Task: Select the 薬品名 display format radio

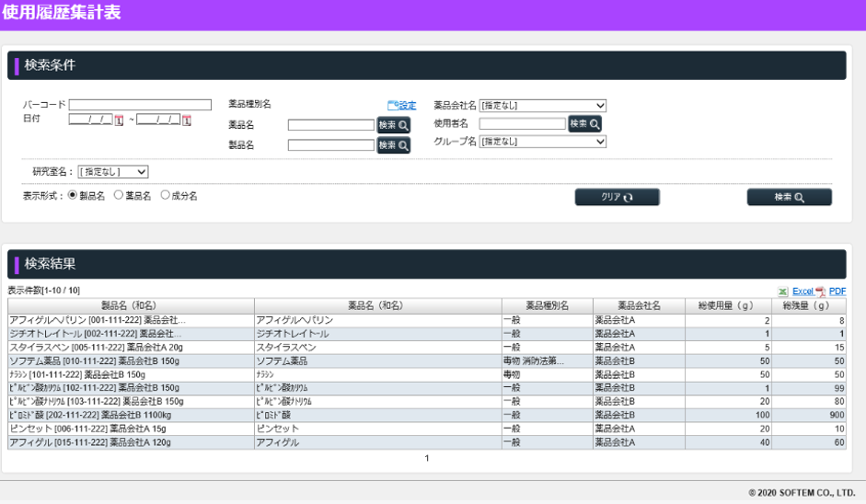Action: click(119, 196)
